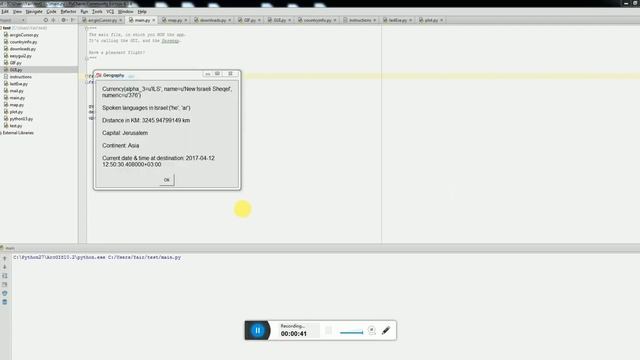The image size is (640, 360).
Task: Open the Edit menu
Action: click(x=4, y=12)
